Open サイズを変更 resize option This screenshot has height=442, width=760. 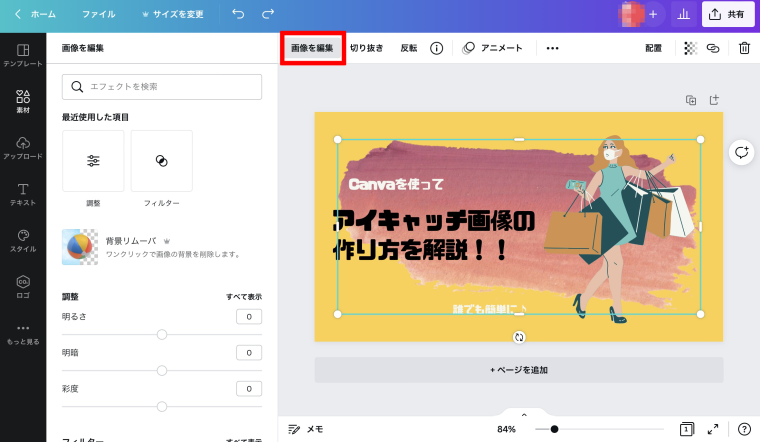pyautogui.click(x=173, y=15)
